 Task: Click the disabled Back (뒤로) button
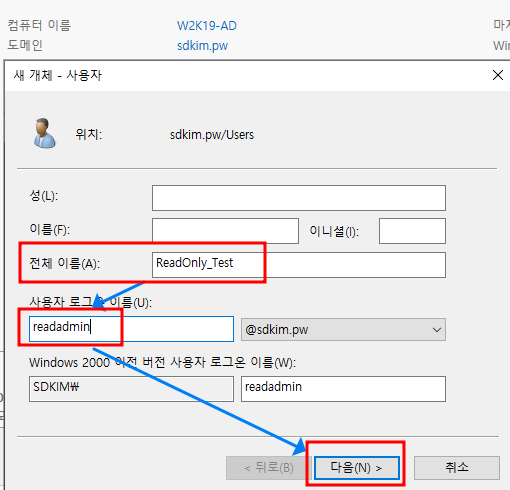(269, 468)
